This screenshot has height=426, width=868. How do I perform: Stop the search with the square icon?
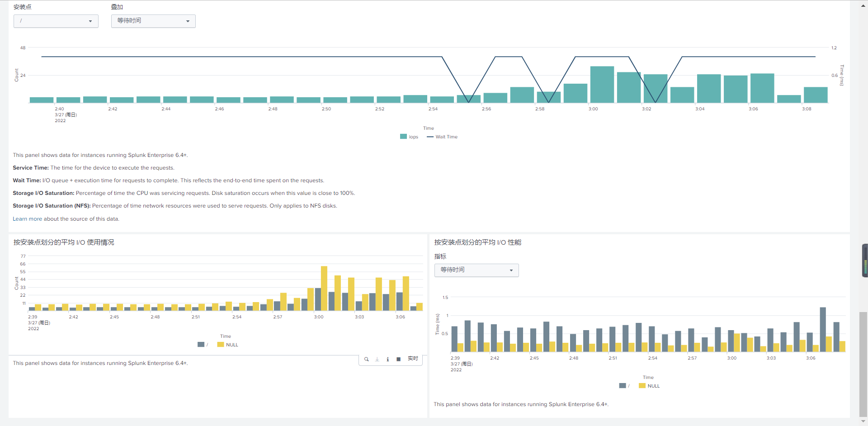tap(398, 359)
